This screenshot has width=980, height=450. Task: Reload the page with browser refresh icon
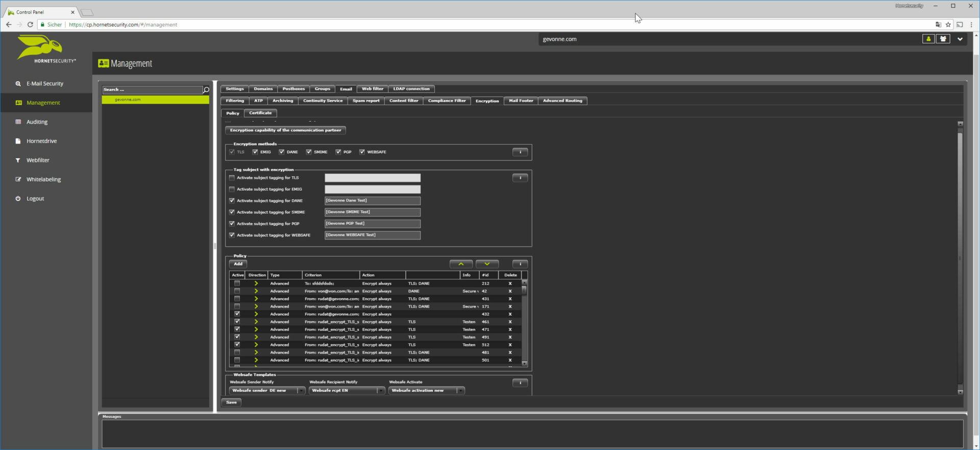point(30,25)
